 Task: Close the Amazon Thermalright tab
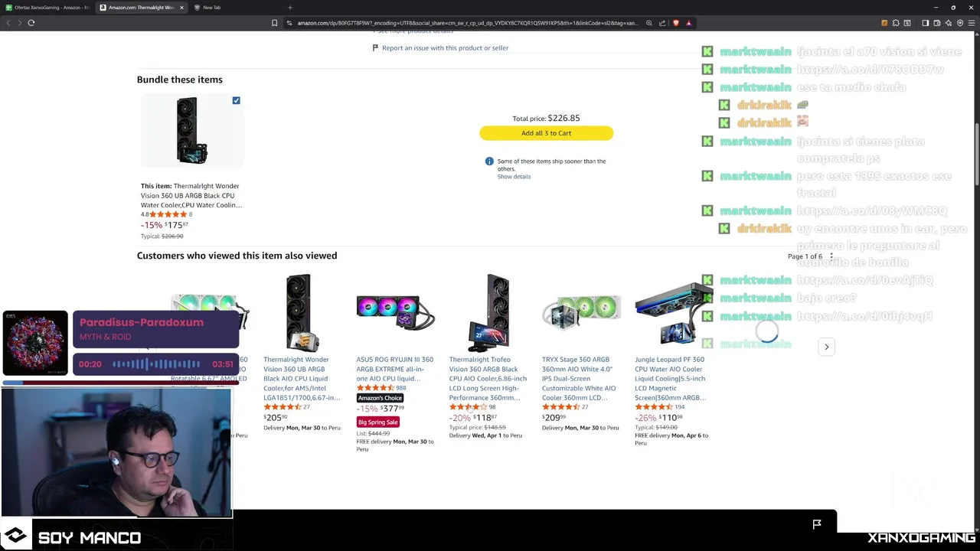pos(181,8)
